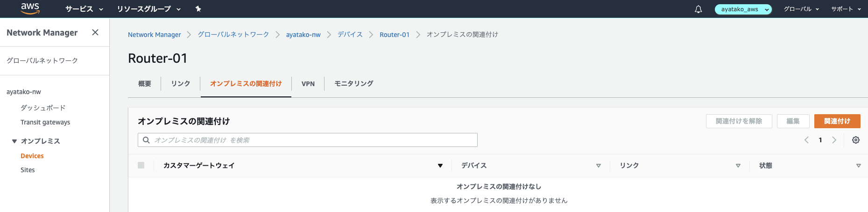This screenshot has width=868, height=212.
Task: Open ayatako-nw breadcrumb link
Action: [303, 35]
